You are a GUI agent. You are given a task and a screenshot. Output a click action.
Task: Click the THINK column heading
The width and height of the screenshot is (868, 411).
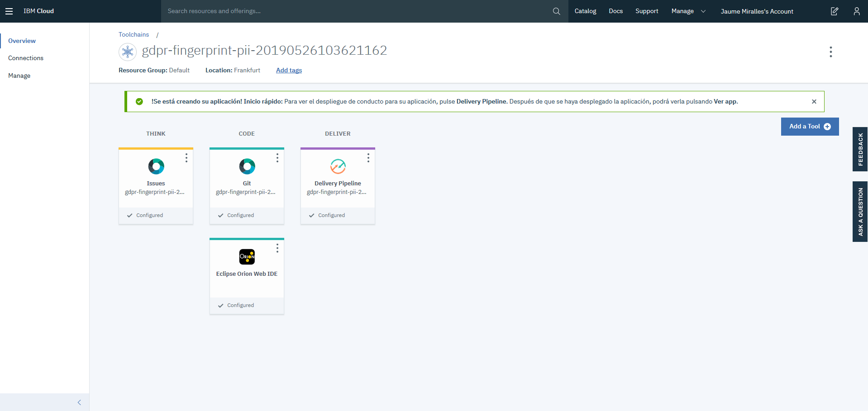point(156,134)
